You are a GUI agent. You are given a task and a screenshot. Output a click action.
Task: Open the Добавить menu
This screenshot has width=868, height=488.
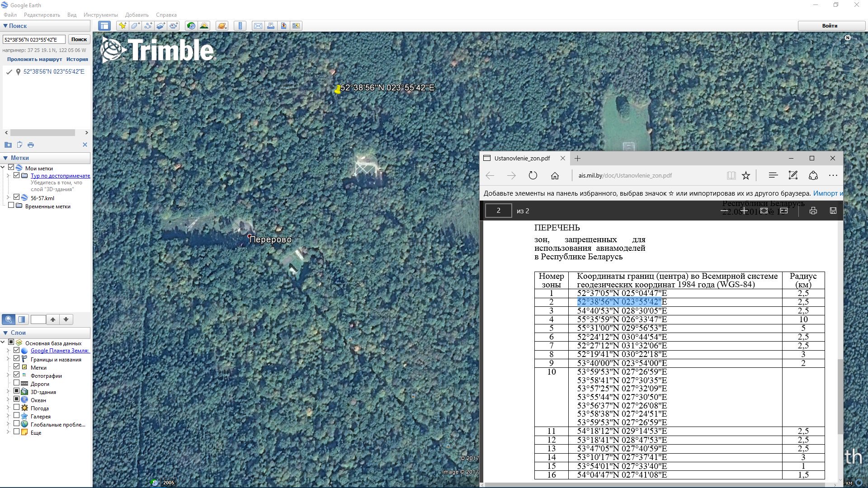(x=137, y=15)
